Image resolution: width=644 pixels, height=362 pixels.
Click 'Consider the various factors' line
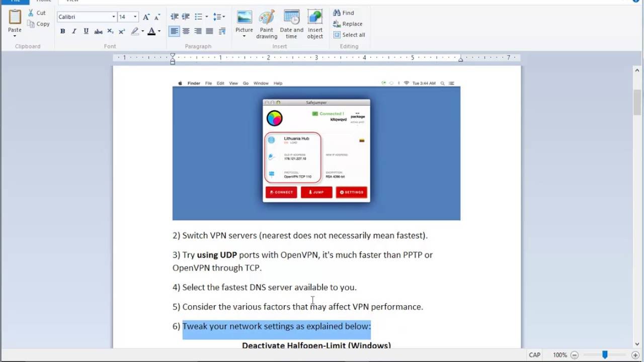pos(298,307)
